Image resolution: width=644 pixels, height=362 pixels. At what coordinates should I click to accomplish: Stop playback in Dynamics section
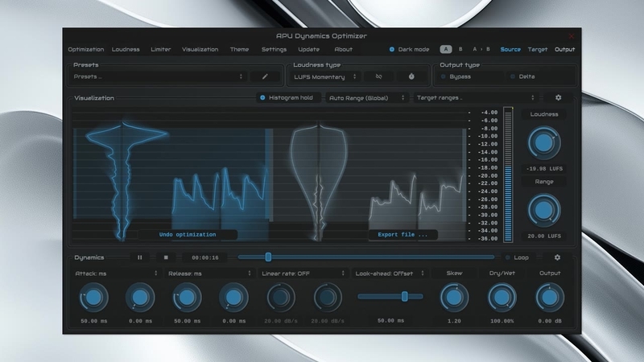166,257
